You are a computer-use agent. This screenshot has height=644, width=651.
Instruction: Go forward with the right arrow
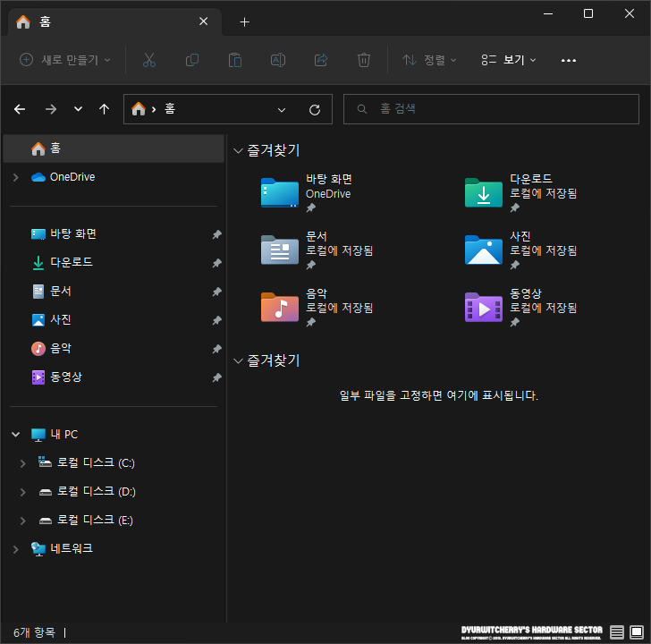click(x=51, y=109)
